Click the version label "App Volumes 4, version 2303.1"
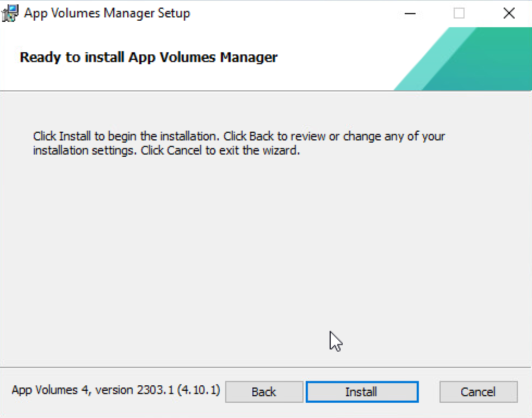 coord(98,390)
